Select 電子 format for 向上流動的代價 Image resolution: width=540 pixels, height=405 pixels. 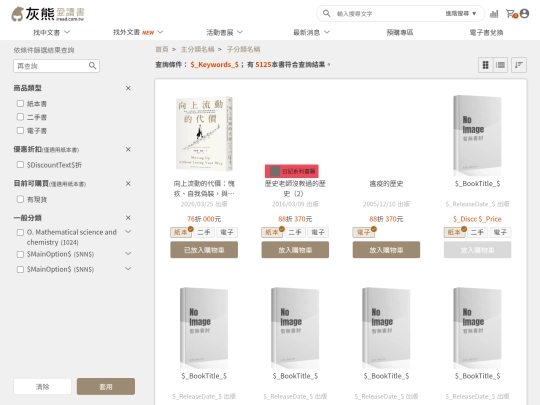[x=227, y=232]
